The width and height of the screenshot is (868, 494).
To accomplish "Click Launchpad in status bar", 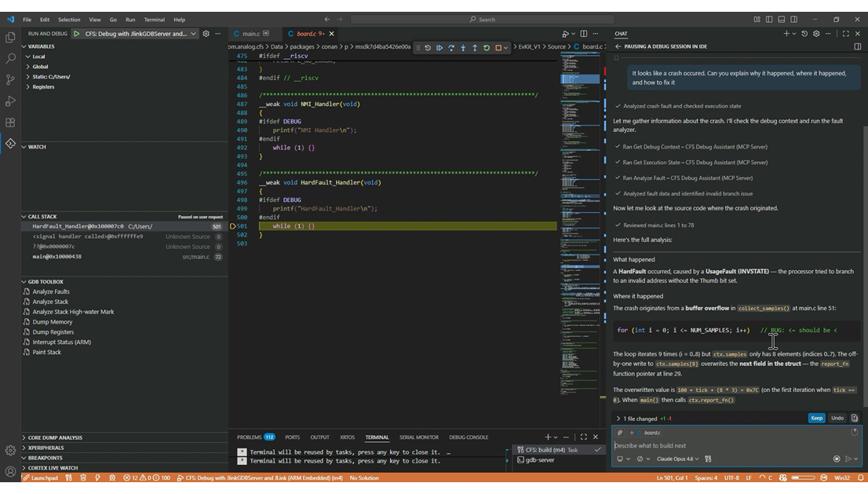I will tap(40, 478).
